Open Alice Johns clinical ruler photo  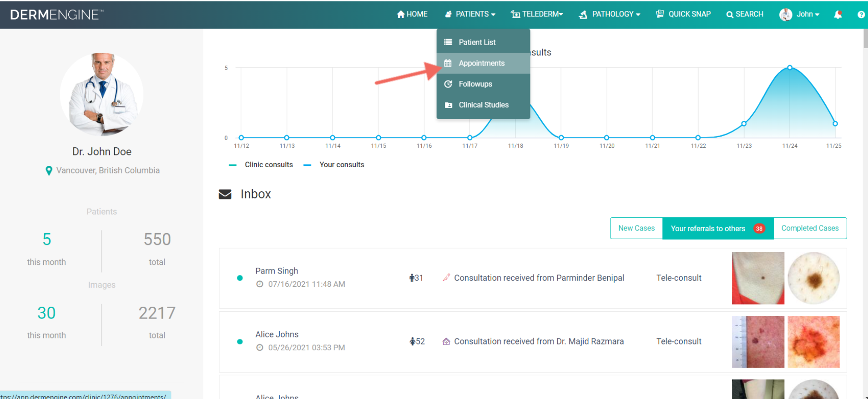point(758,342)
